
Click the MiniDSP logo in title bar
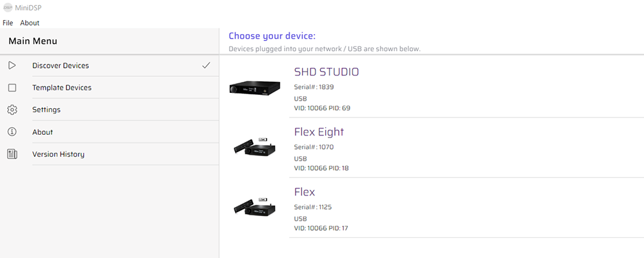(8, 8)
